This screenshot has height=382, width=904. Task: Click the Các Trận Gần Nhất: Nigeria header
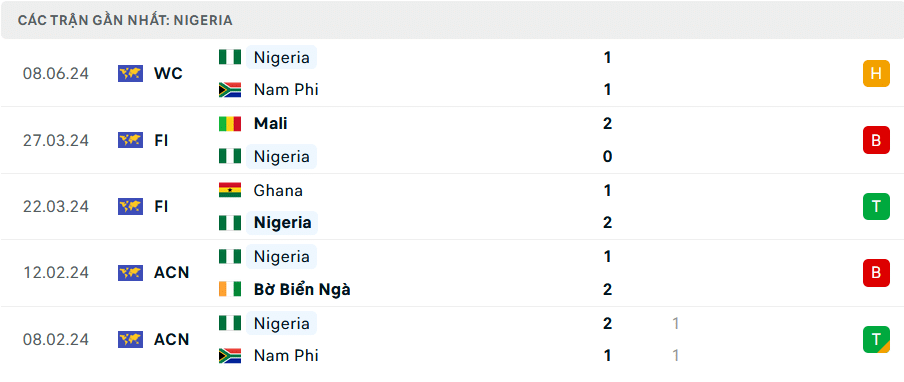click(125, 21)
